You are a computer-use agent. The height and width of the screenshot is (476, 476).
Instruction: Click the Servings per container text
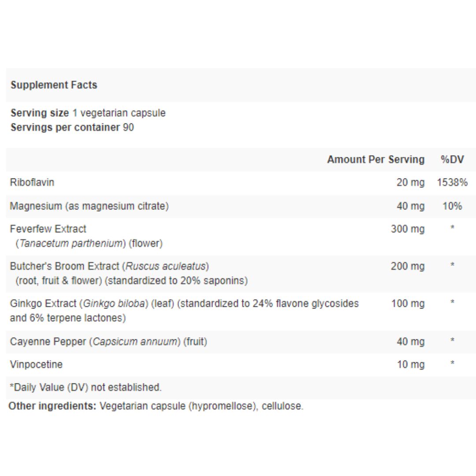[72, 127]
